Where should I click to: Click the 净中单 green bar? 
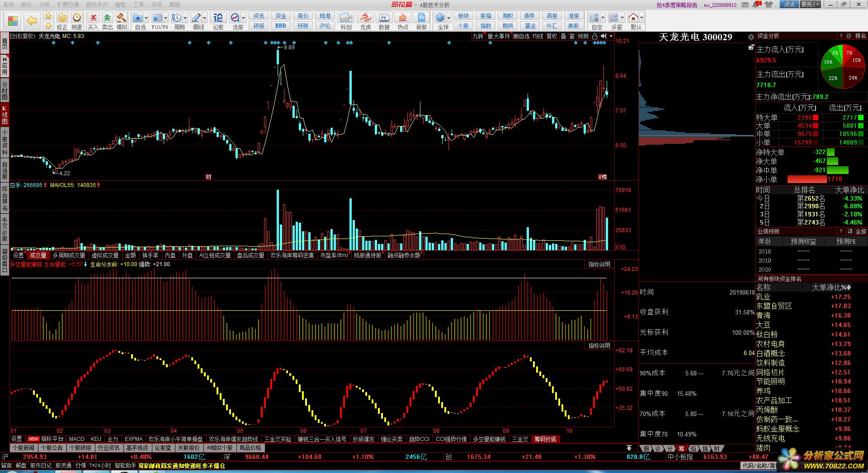coord(838,170)
